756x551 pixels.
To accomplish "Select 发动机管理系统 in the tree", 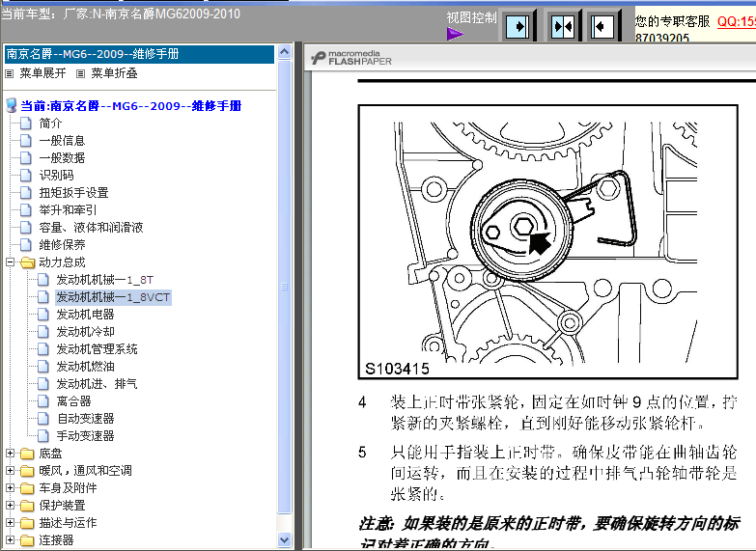I will pos(97,349).
